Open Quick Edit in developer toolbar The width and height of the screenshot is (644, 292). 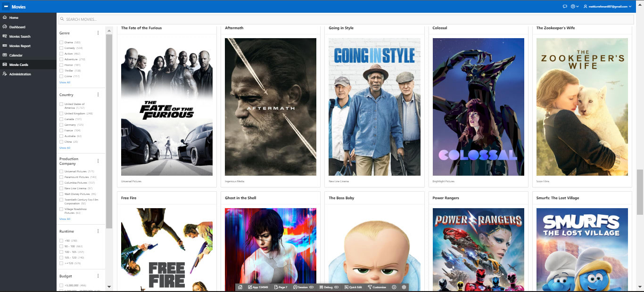pos(354,287)
